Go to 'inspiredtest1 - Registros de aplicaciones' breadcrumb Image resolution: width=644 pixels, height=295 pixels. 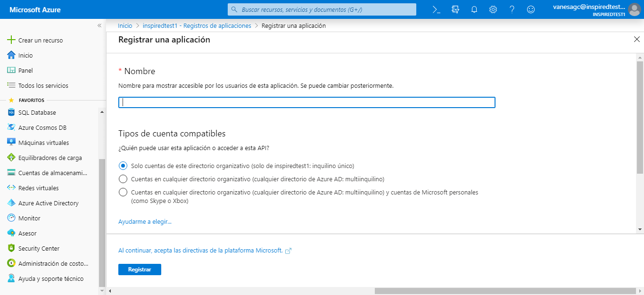coord(198,25)
